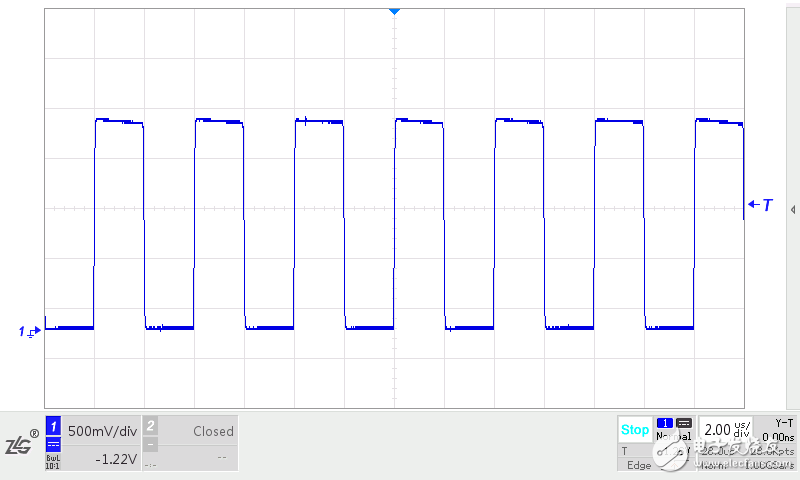Enable the Closed channel 2 panel

[200, 432]
